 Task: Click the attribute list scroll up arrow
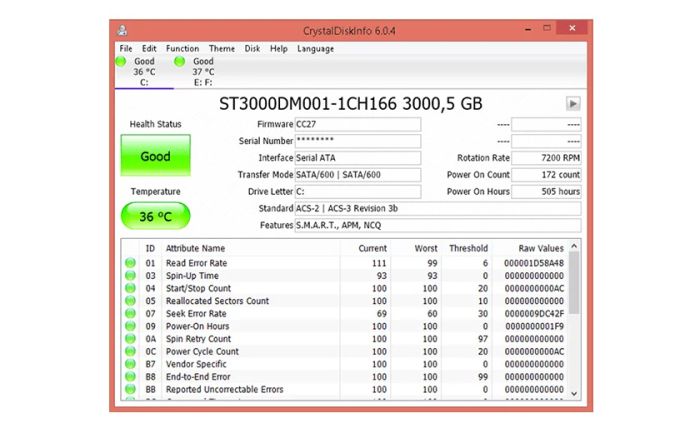pyautogui.click(x=574, y=246)
